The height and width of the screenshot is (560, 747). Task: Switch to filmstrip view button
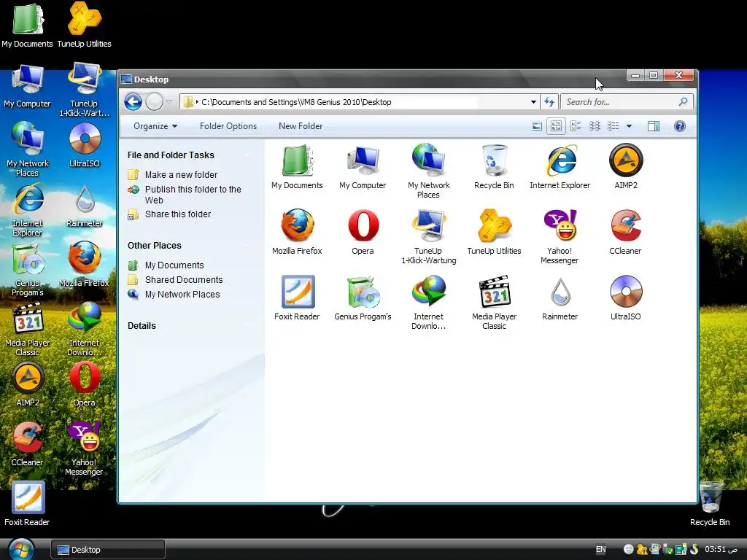click(536, 126)
